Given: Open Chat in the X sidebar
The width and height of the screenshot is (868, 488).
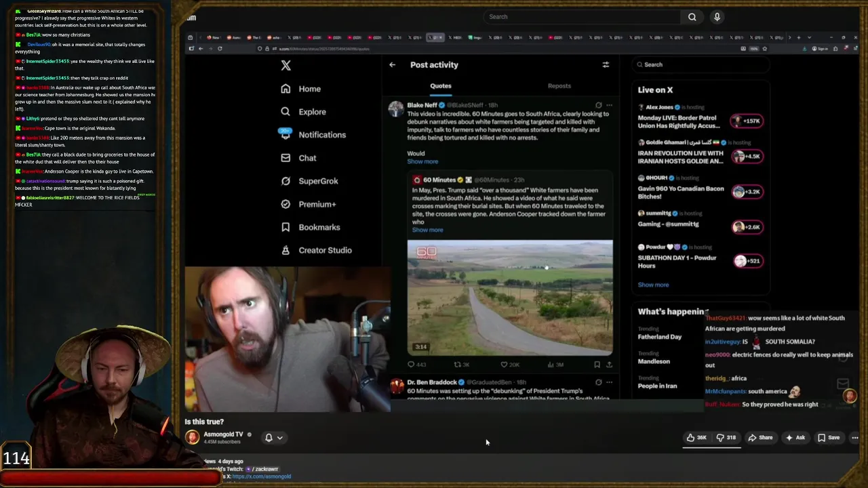Looking at the screenshot, I should point(298,158).
